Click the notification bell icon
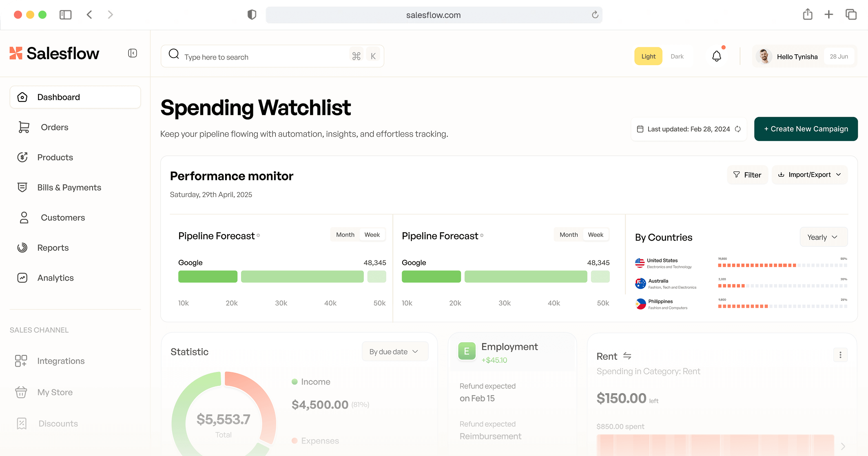Screen dimensions: 868x456 point(716,56)
